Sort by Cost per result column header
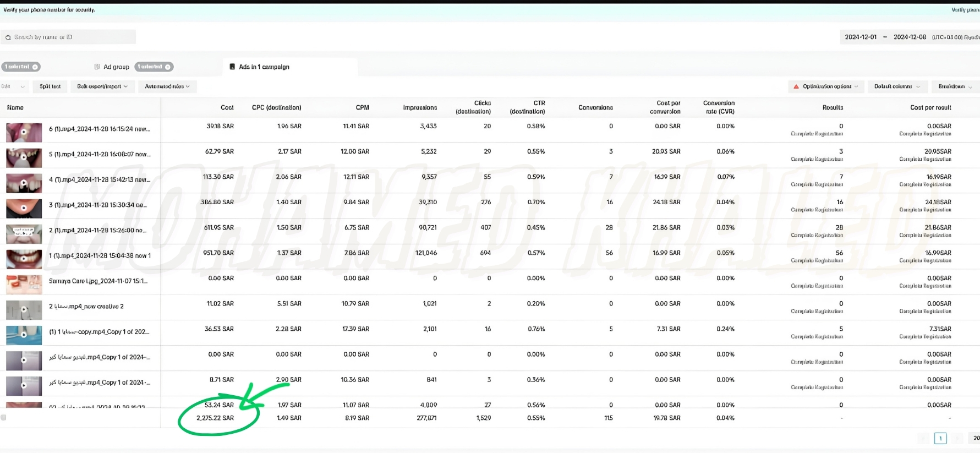Image resolution: width=980 pixels, height=453 pixels. tap(930, 107)
